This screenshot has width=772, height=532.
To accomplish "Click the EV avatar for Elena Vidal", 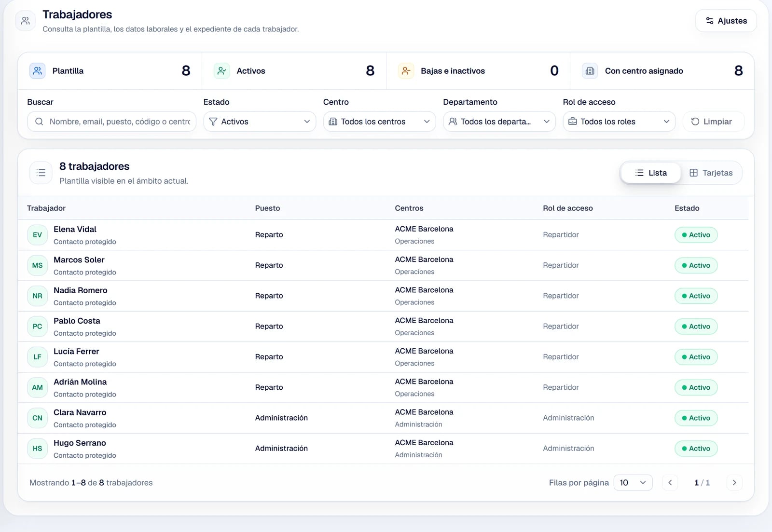I will coord(38,235).
